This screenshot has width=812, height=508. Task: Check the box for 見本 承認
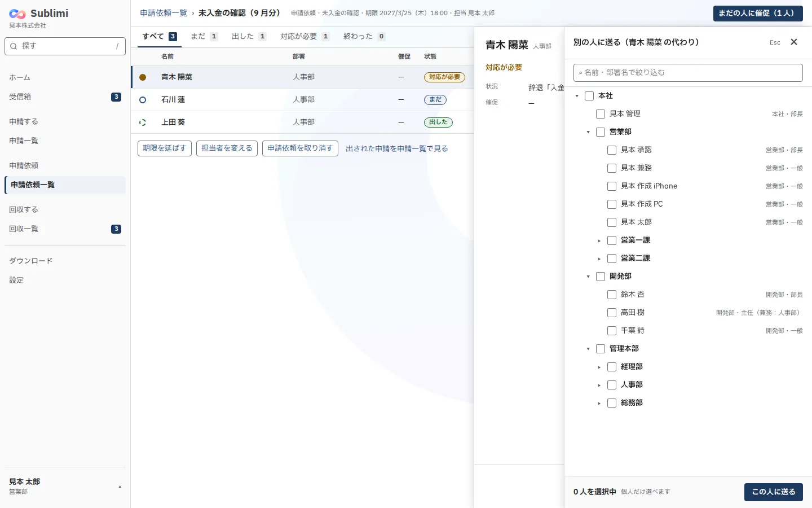pos(612,150)
